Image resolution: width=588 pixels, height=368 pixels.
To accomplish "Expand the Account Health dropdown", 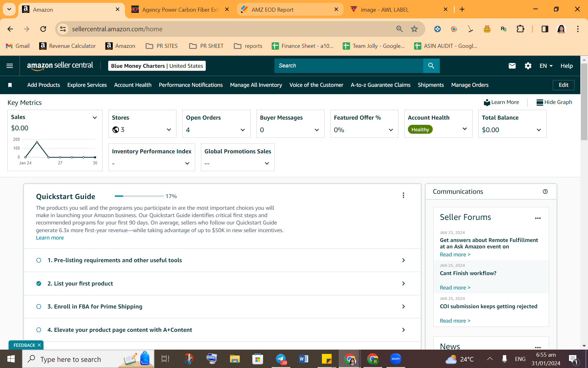I will tap(465, 129).
